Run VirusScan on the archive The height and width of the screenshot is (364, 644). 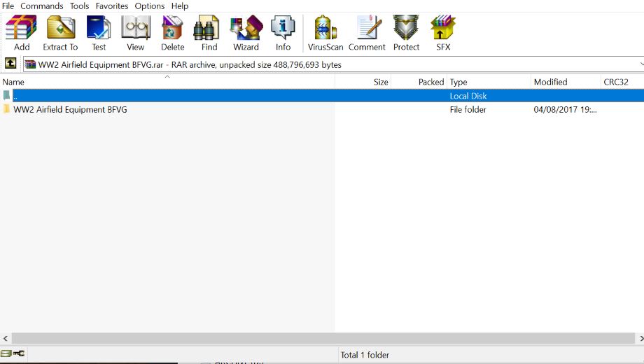[325, 33]
